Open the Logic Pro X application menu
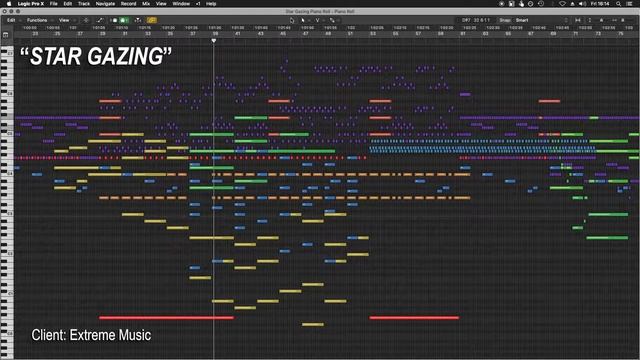640x360 pixels. tap(31, 4)
